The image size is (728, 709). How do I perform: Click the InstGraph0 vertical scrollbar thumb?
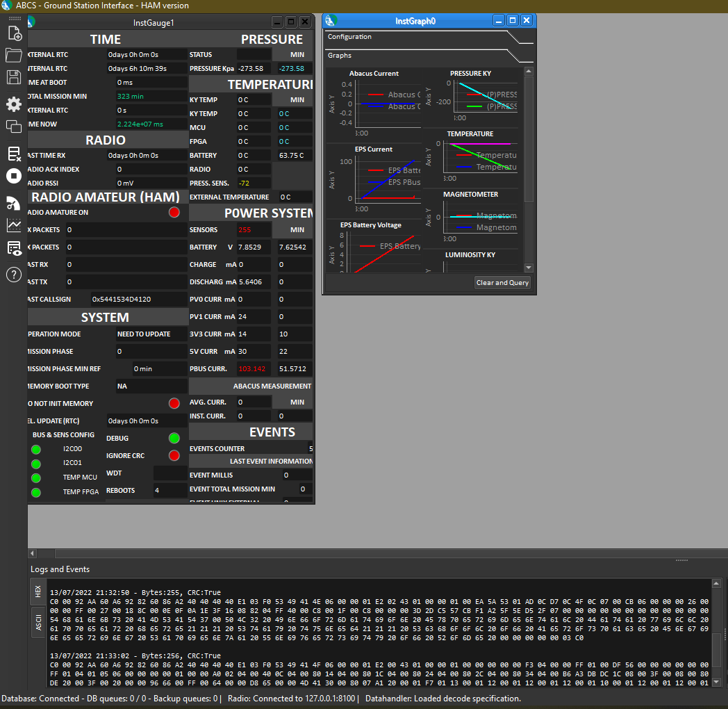point(529,140)
